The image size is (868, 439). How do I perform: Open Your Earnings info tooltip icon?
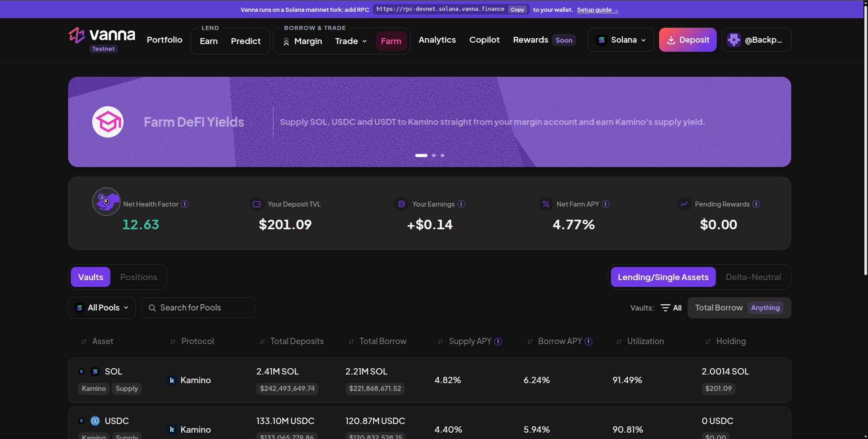(461, 204)
